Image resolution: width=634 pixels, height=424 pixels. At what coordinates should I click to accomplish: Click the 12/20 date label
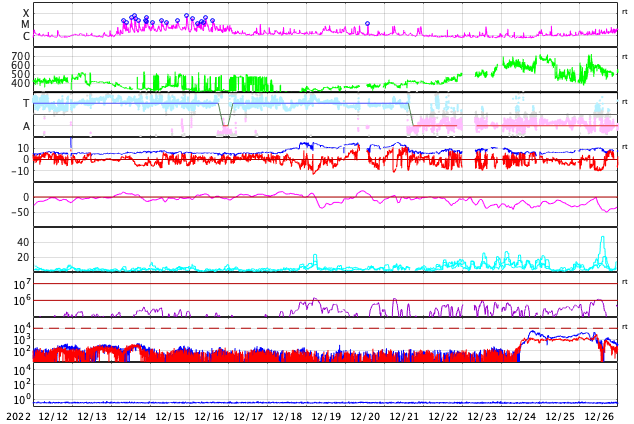pos(365,417)
